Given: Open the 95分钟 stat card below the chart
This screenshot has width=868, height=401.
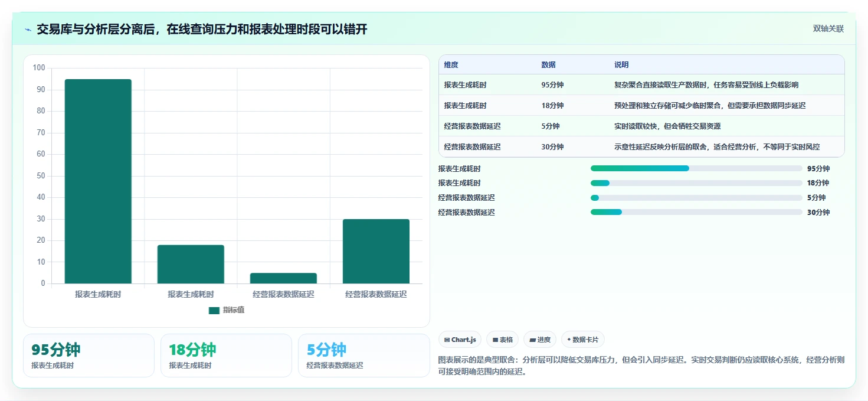Looking at the screenshot, I should tap(89, 356).
